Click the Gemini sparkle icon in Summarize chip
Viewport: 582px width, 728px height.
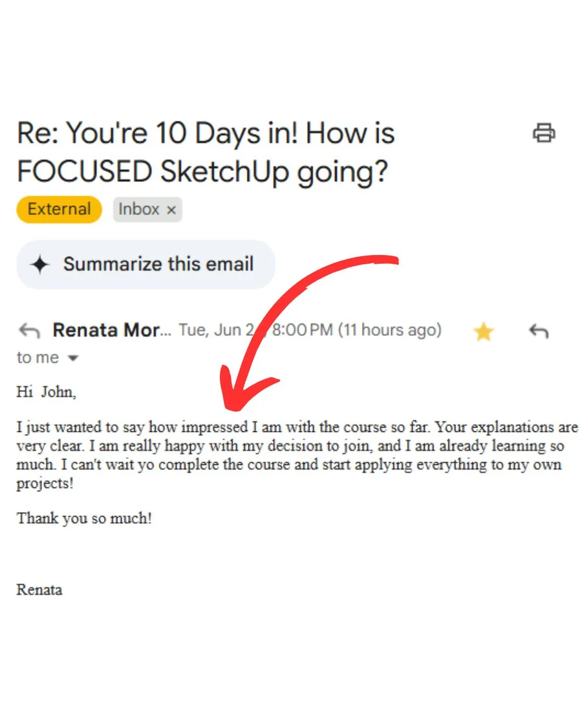[x=41, y=264]
